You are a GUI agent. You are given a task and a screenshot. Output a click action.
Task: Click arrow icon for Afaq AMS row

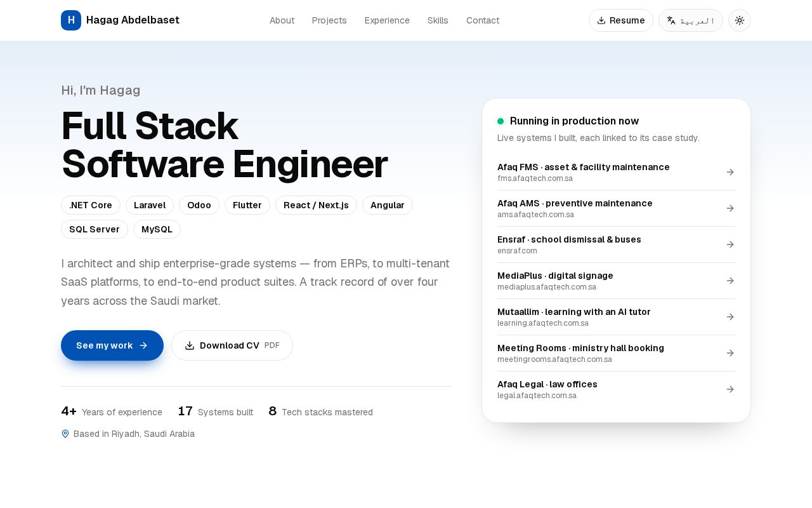[730, 208]
